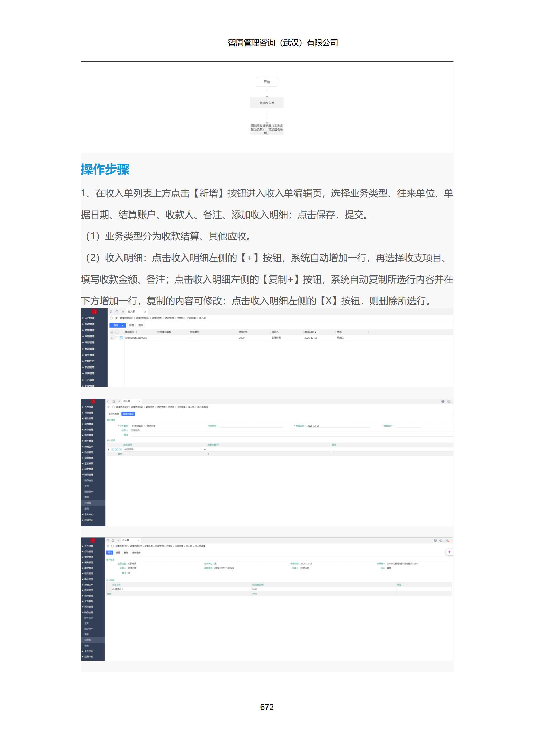
Task: Click the blue 保存并提交 button on the edit page
Action: [128, 414]
